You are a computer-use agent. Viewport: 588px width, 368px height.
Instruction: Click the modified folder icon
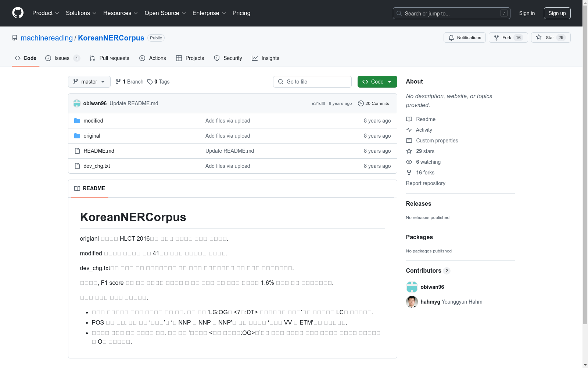coord(77,121)
